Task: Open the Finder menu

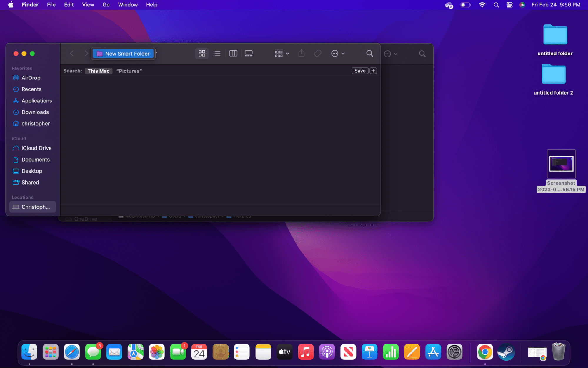Action: [x=30, y=5]
